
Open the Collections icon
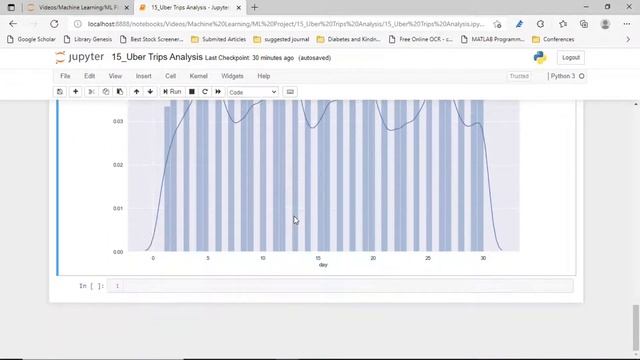[584, 24]
